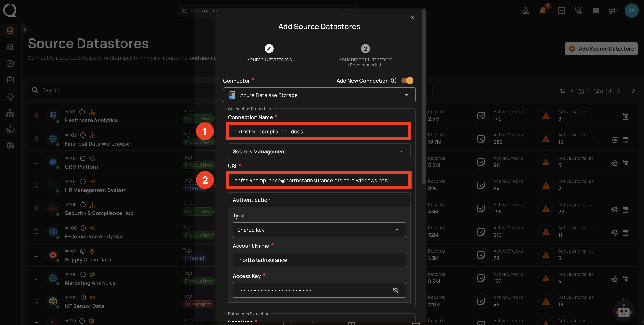Click the Access Key password field
Viewport: 644px width, 325px height.
click(319, 290)
